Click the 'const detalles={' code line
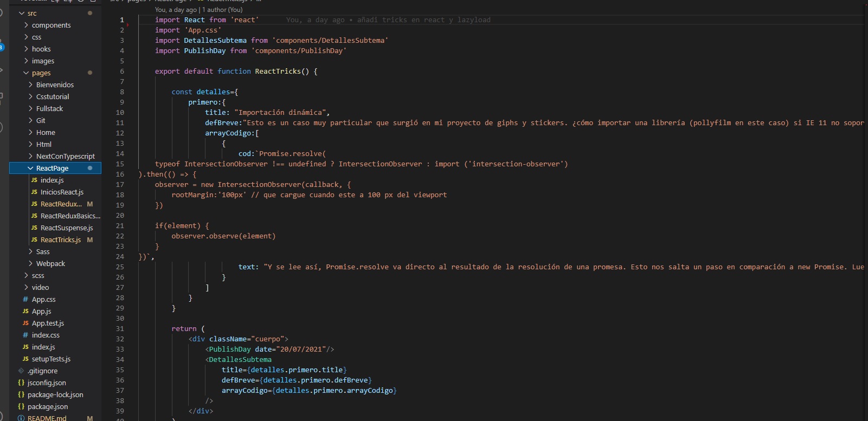 click(205, 92)
